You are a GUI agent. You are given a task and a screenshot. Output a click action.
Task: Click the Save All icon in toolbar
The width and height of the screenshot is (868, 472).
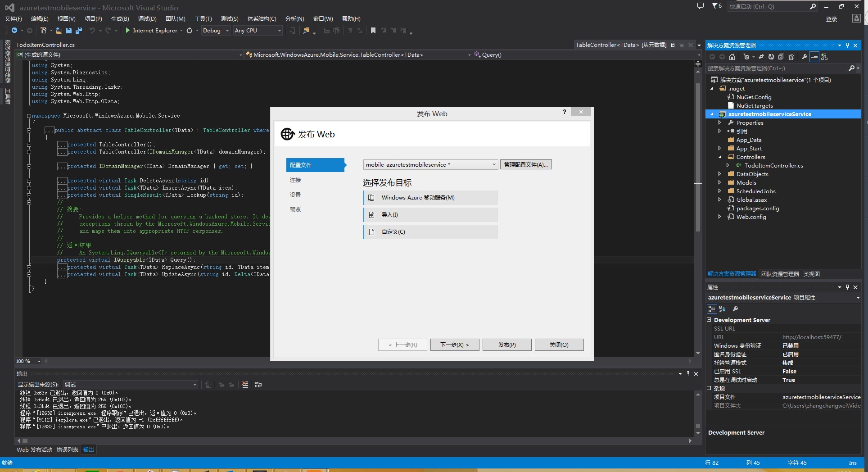(78, 30)
